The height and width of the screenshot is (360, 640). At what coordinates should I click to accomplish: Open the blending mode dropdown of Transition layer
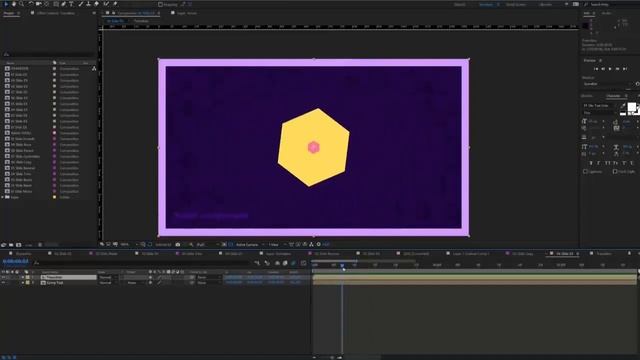coord(107,277)
